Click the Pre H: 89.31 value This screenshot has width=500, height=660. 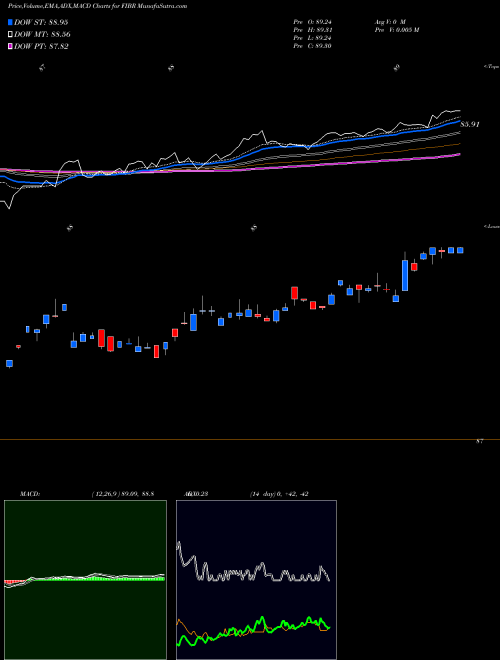point(313,30)
